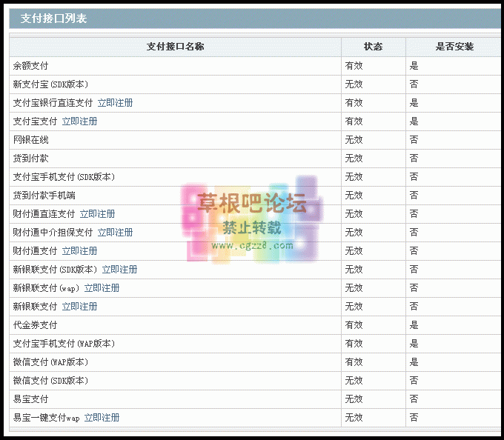This screenshot has width=504, height=440.
Task: Click 支付宝手机支付(WAP版本) entry
Action: point(64,344)
